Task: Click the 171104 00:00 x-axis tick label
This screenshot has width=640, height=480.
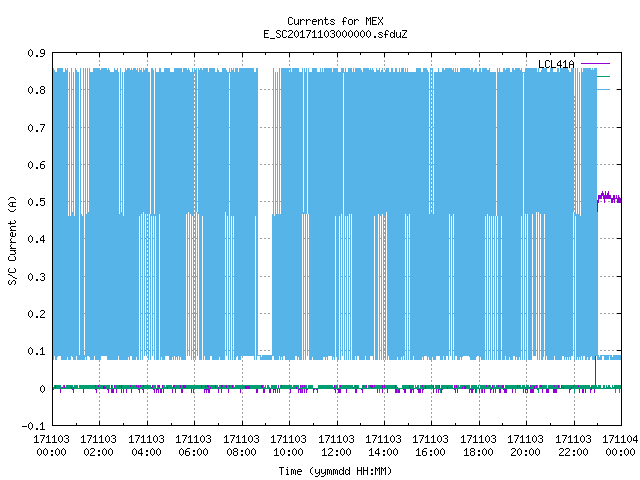Action: (x=620, y=446)
